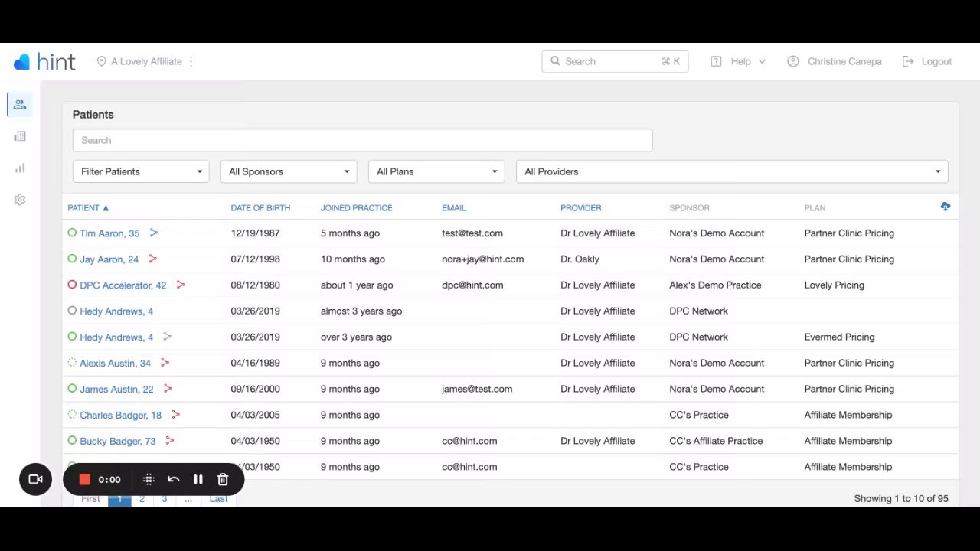This screenshot has width=980, height=551.
Task: Delete the recording using trash icon
Action: (x=223, y=479)
